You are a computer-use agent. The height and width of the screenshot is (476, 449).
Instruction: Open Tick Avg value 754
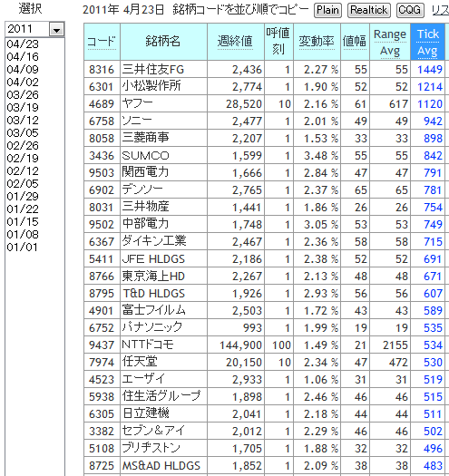(433, 208)
